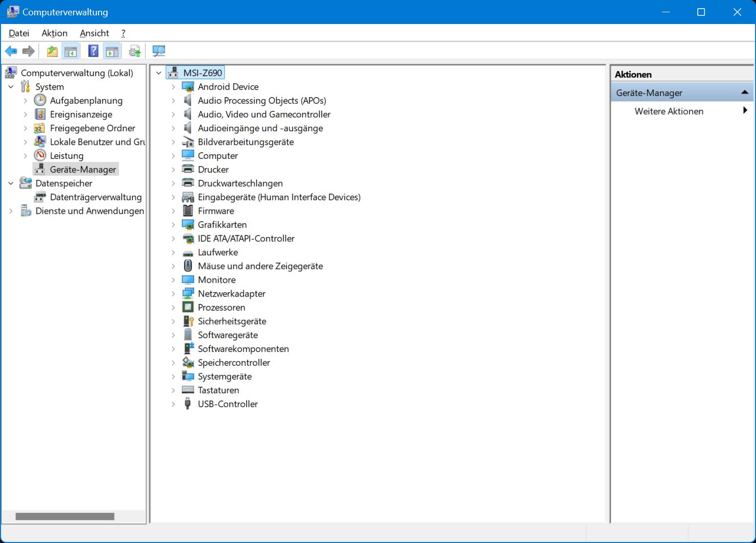Click the Scan for hardware changes monitor icon
This screenshot has width=756, height=543.
pos(159,51)
